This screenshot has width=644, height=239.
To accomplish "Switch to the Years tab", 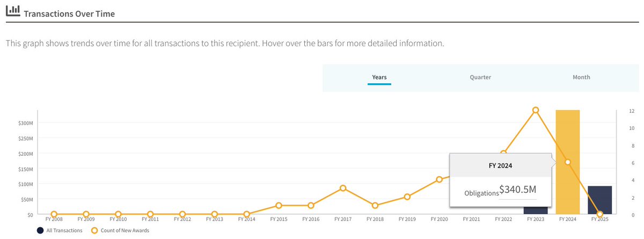I will click(379, 77).
